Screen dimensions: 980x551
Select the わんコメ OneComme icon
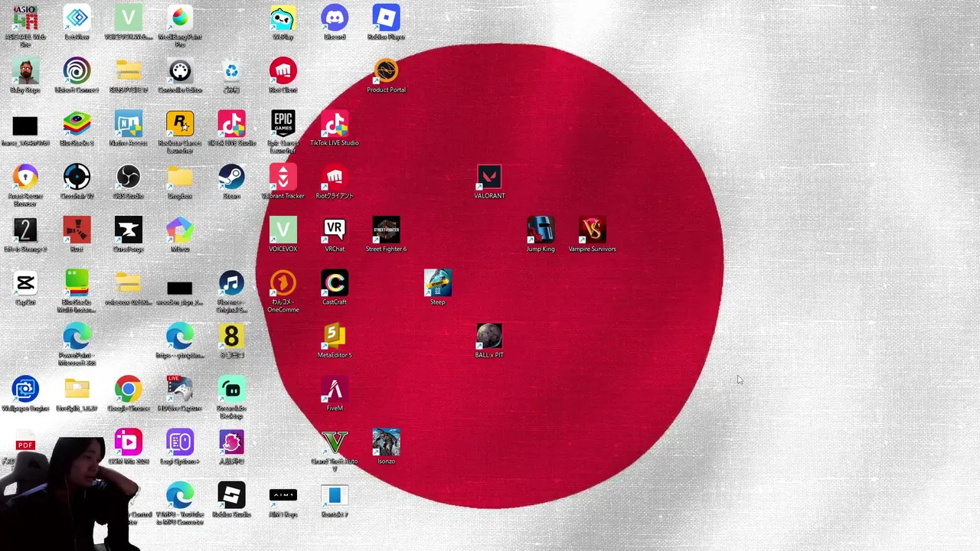click(x=283, y=283)
